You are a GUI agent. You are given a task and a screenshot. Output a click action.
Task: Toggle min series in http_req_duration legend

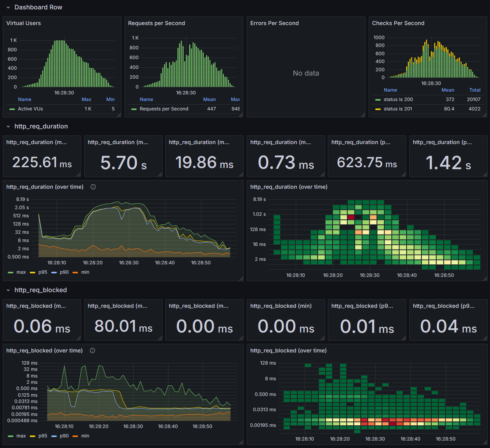tap(85, 272)
